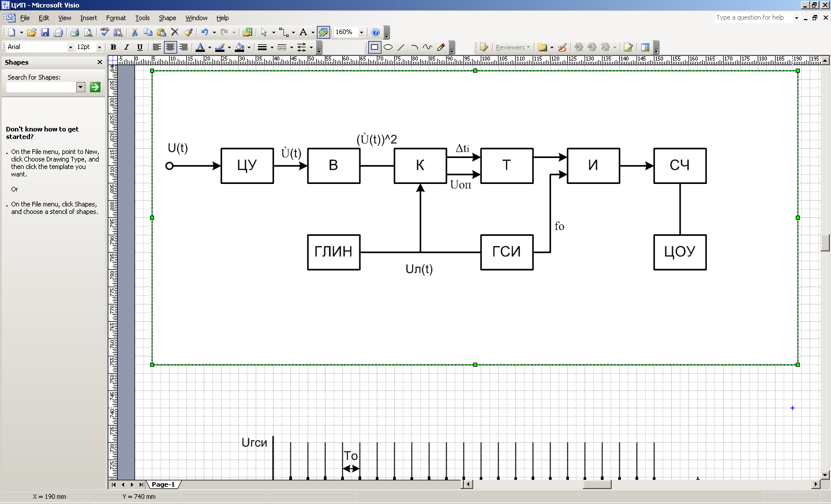Open the File menu

coord(25,18)
